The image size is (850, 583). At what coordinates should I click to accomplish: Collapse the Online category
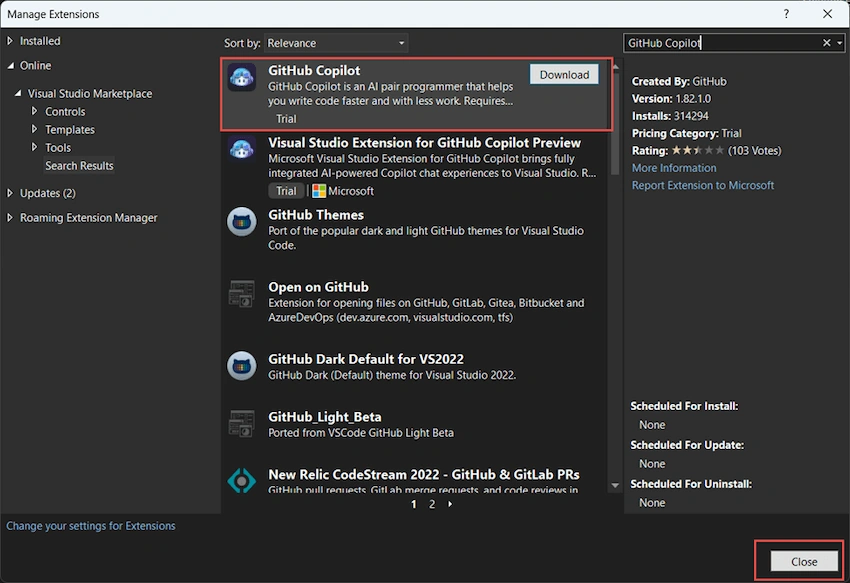pos(10,66)
